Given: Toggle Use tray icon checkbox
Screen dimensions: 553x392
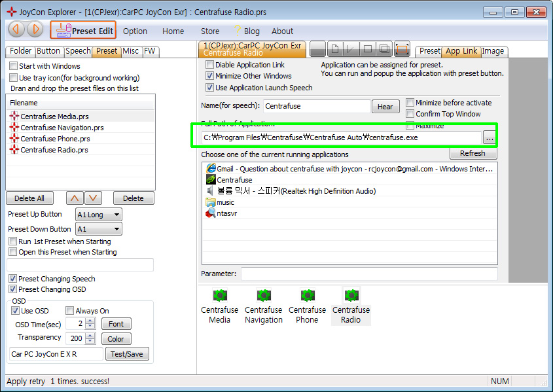Looking at the screenshot, I should [14, 78].
